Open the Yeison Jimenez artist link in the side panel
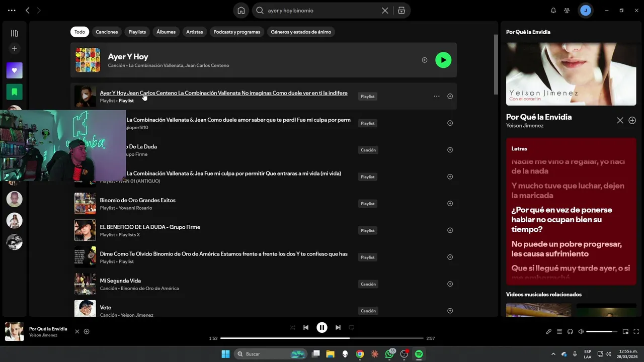This screenshot has height=362, width=644. 525,126
